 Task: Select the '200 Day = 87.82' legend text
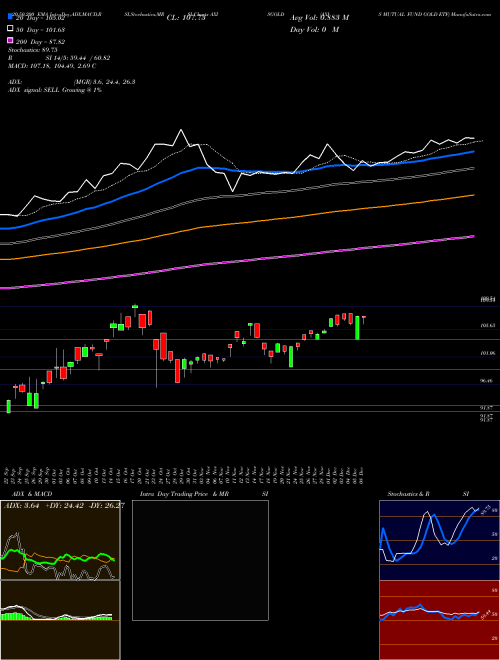point(40,41)
